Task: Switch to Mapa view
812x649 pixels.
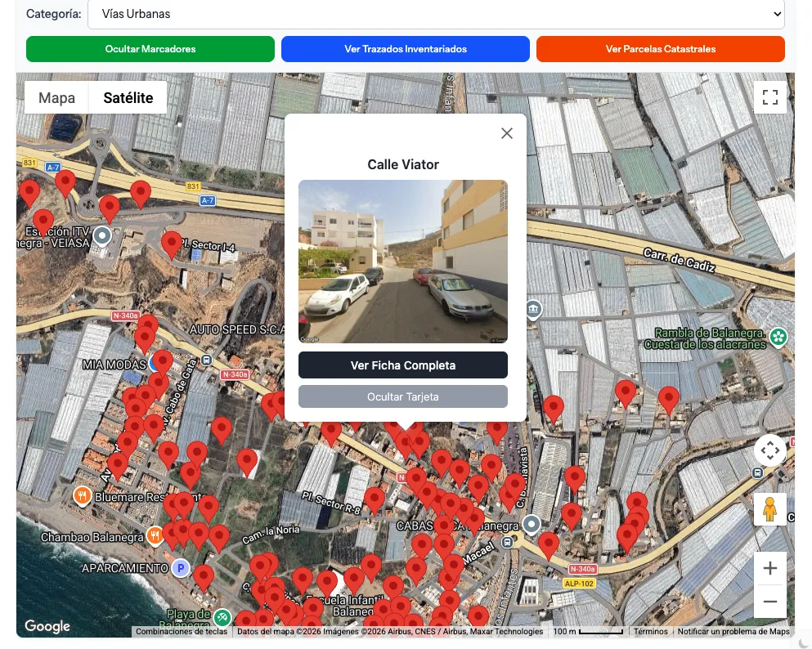Action: coord(56,97)
